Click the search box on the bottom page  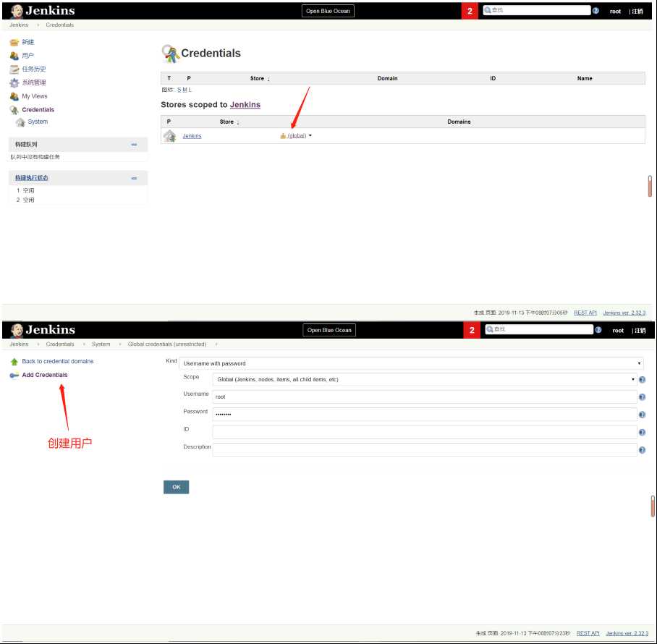tap(539, 329)
